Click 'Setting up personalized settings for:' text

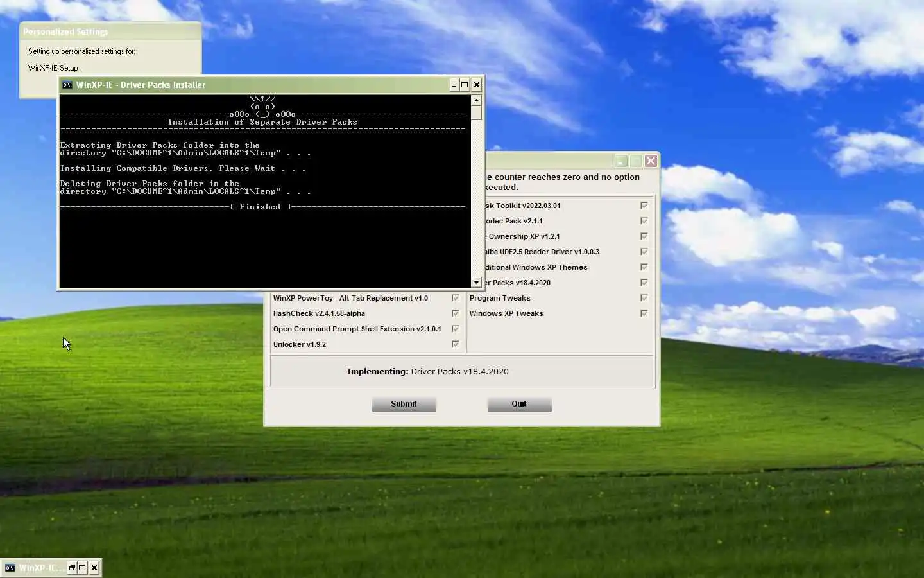coord(81,51)
